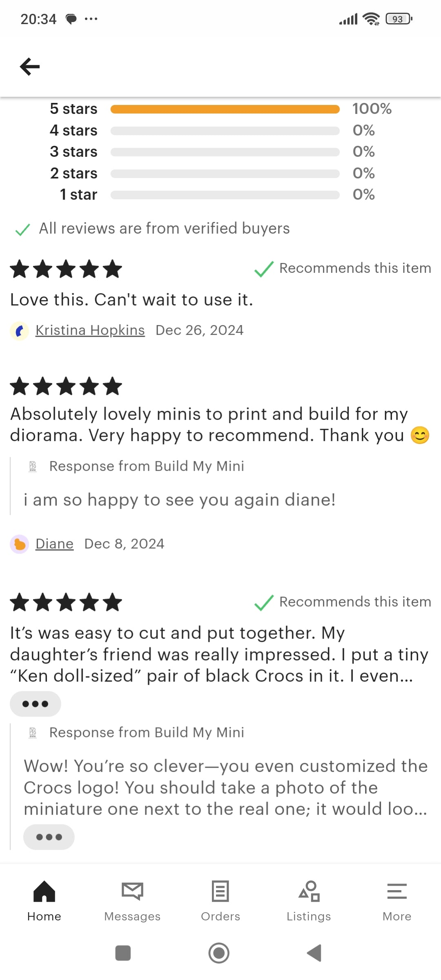Open Diane's profile name link

[54, 544]
